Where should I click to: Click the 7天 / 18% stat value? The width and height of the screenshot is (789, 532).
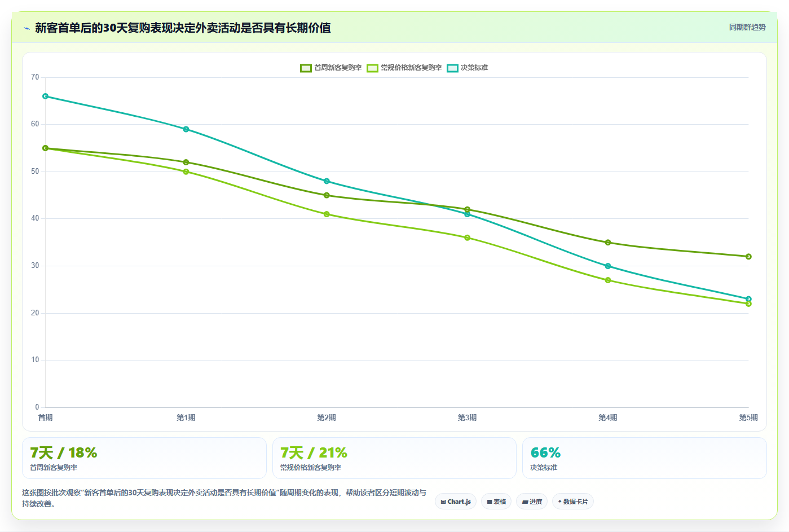click(64, 453)
